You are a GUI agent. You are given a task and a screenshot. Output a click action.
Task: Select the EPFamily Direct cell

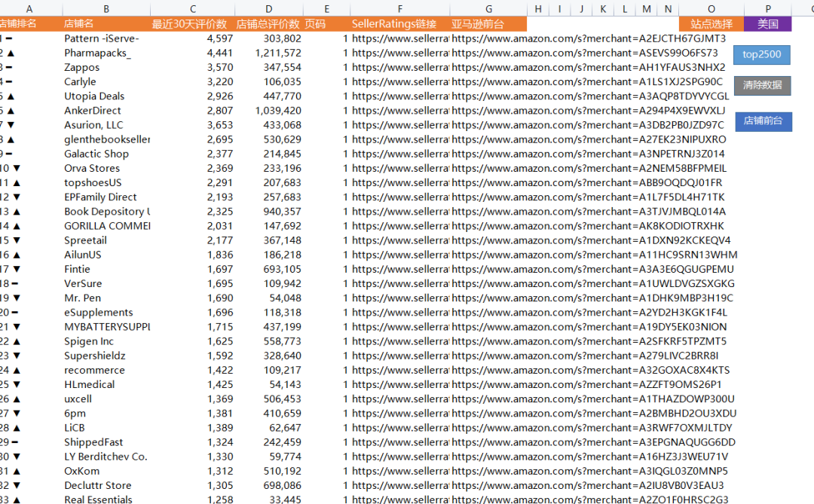[x=106, y=197]
